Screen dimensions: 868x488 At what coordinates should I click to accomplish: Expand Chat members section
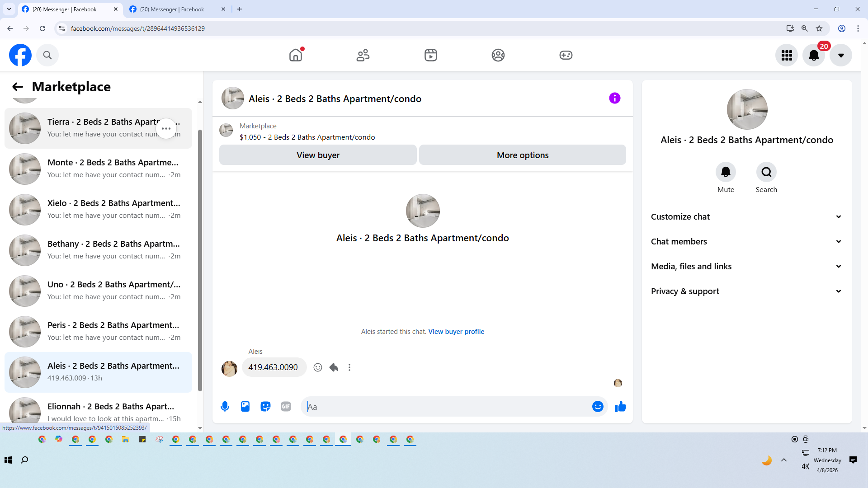tap(747, 242)
